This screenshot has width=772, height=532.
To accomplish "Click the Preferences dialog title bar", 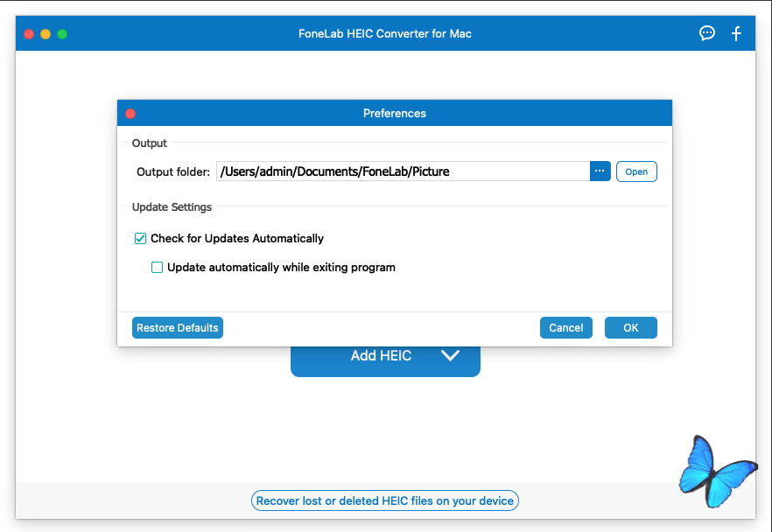I will pos(394,114).
